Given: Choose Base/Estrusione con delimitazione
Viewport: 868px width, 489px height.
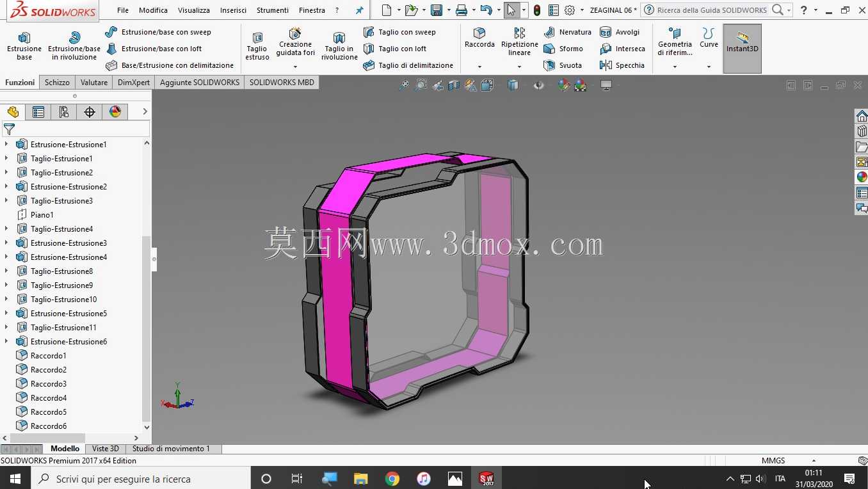Looking at the screenshot, I should (x=170, y=65).
